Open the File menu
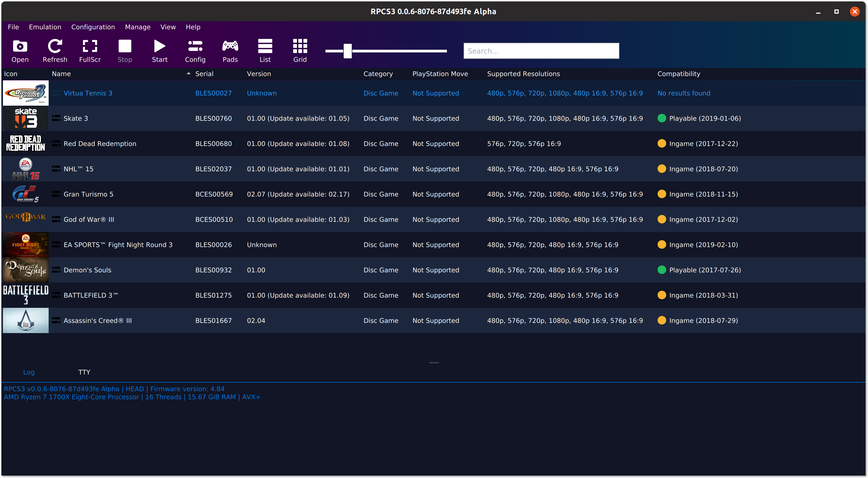The width and height of the screenshot is (868, 478). pyautogui.click(x=13, y=27)
